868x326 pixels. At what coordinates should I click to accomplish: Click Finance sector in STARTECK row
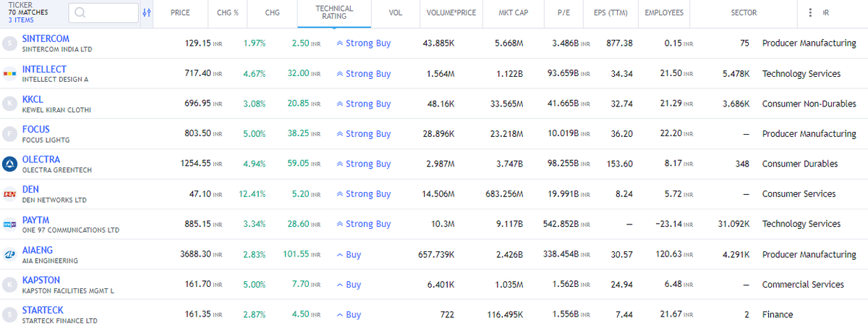[778, 314]
